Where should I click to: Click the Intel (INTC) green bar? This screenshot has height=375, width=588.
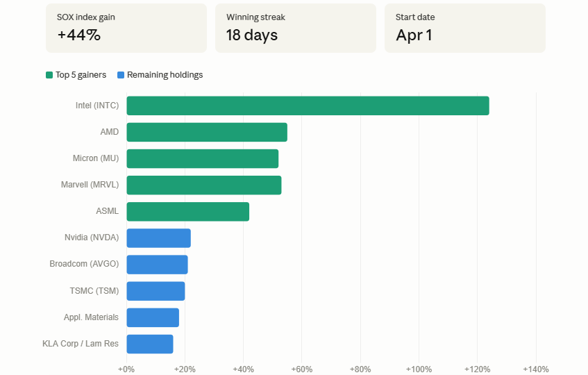tap(308, 106)
